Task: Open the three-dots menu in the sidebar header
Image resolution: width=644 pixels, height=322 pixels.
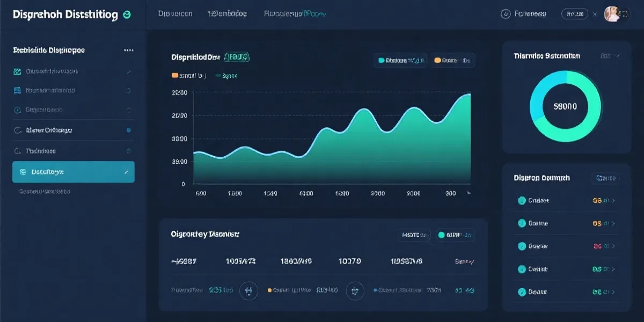Action: tap(128, 50)
